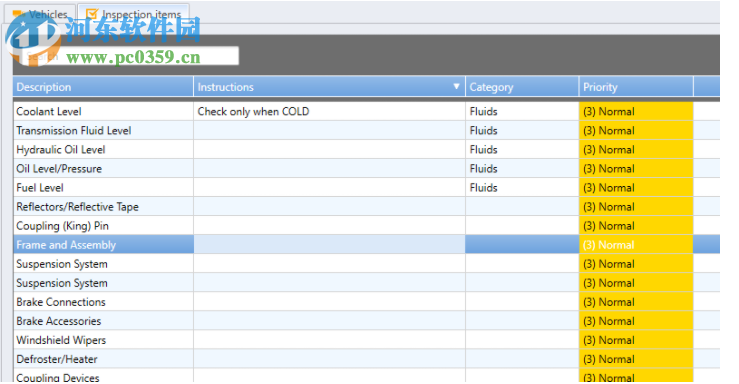Open the Inspection items tab
The width and height of the screenshot is (739, 384).
134,14
